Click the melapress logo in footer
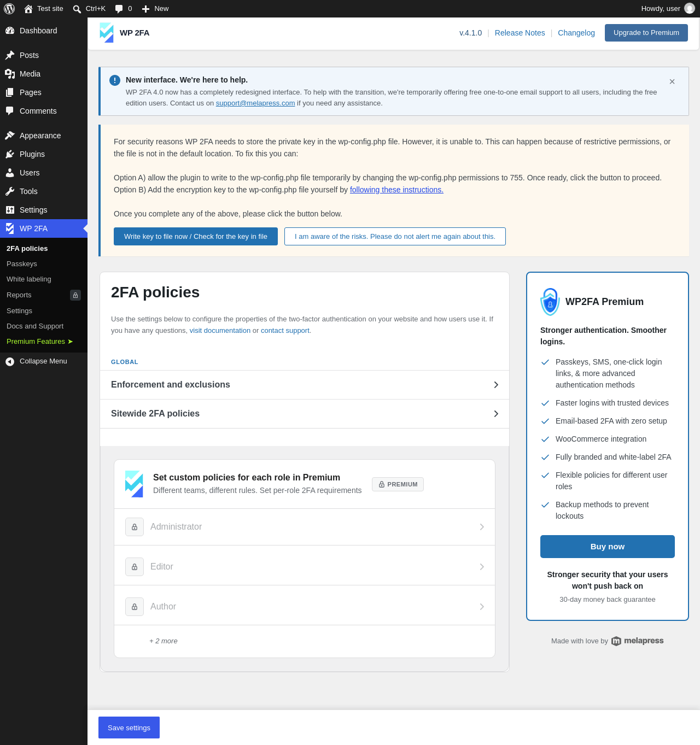The width and height of the screenshot is (700, 745). tap(637, 641)
